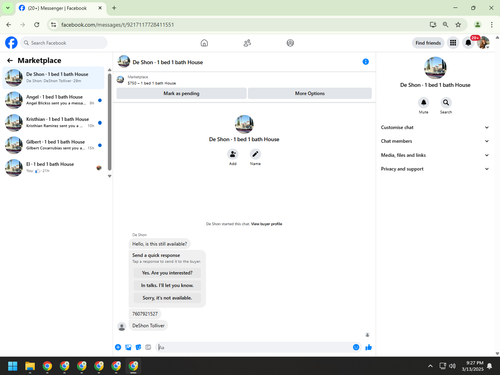The image size is (500, 375).
Task: Click the browser reload button
Action: click(37, 25)
